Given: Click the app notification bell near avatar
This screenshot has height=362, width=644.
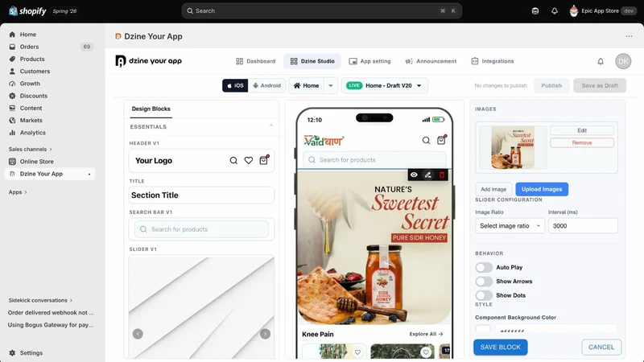Looking at the screenshot, I should (601, 62).
